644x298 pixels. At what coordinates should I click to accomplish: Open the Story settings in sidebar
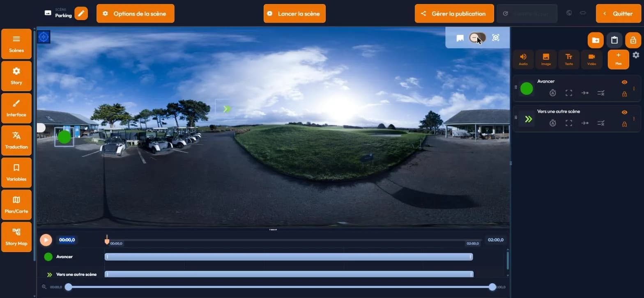(x=16, y=76)
